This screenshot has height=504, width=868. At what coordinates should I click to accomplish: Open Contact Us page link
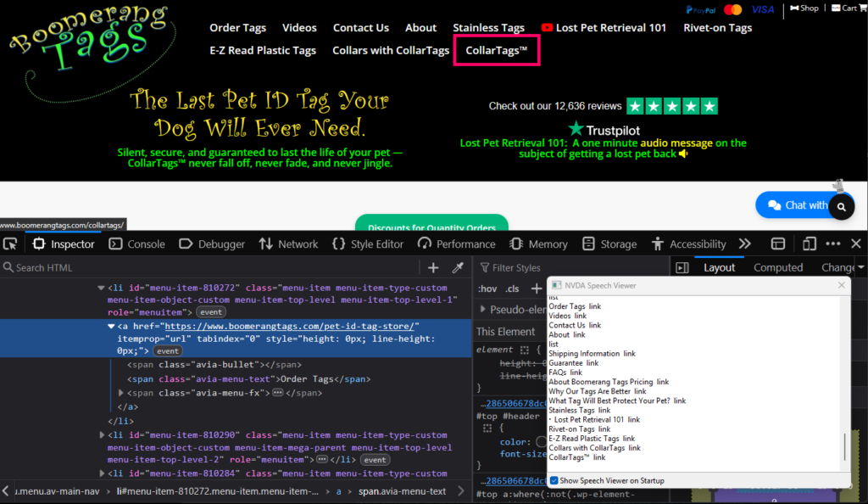pyautogui.click(x=360, y=28)
